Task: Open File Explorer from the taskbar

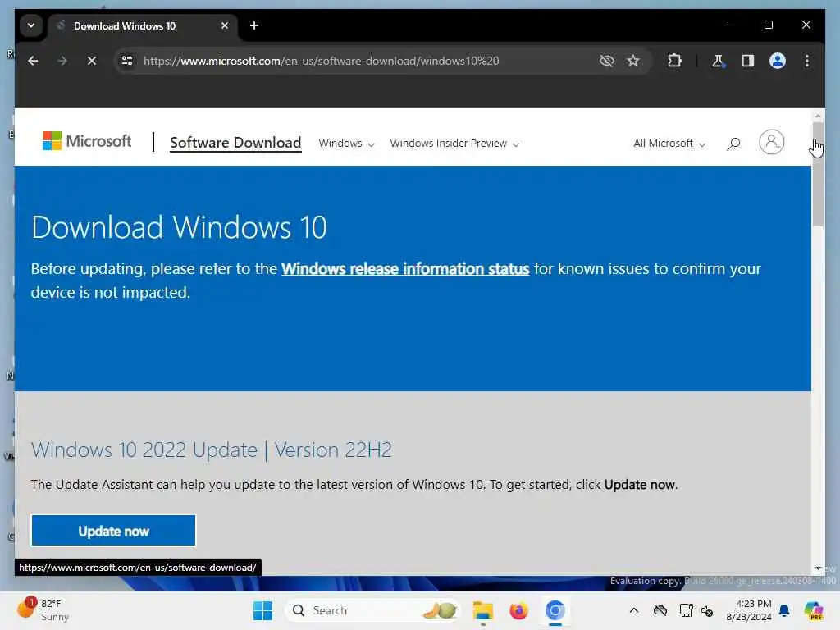Action: pos(482,610)
